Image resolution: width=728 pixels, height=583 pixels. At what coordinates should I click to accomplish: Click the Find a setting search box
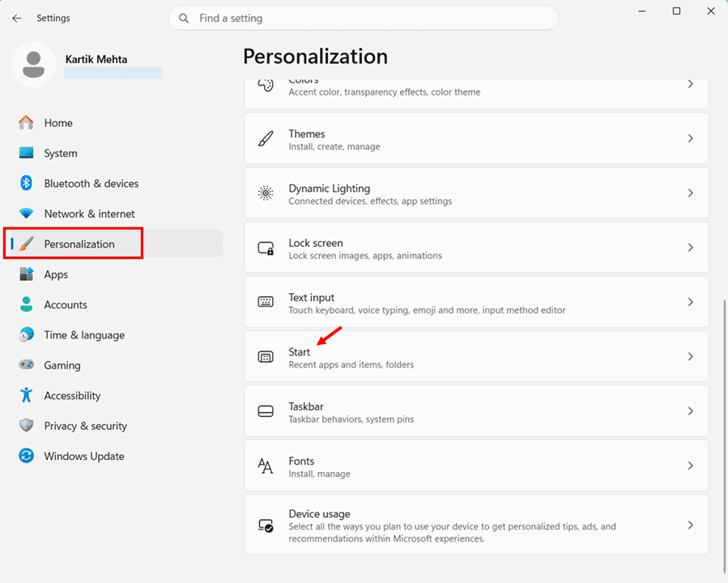point(364,18)
